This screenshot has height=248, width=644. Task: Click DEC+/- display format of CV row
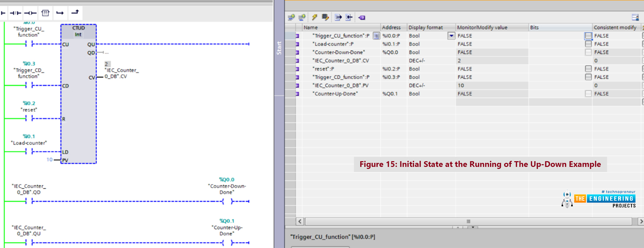(431, 61)
